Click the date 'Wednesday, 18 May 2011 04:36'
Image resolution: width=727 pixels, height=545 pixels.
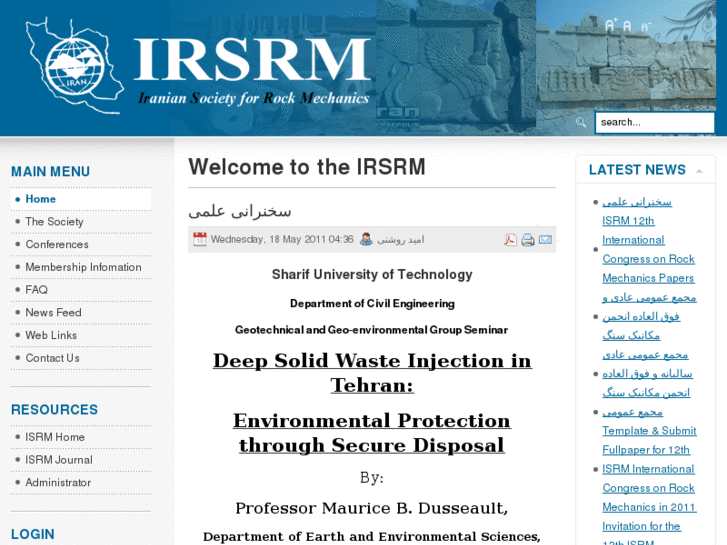click(x=282, y=239)
